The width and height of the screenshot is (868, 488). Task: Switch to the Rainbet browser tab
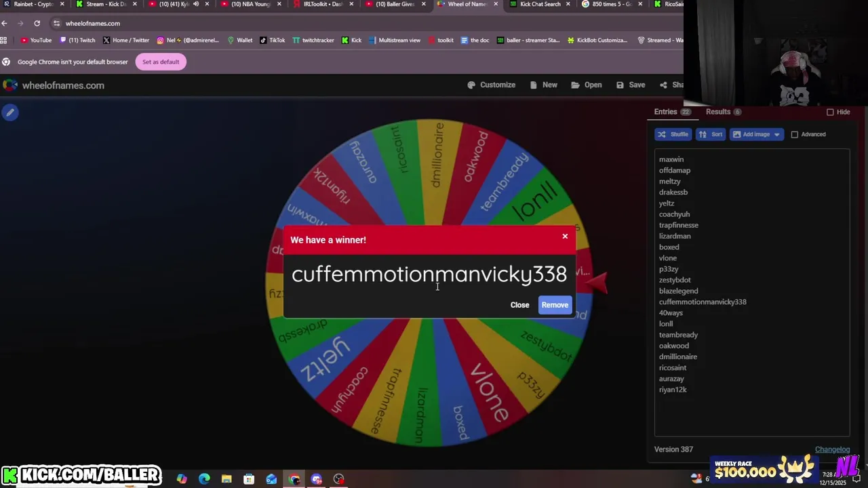click(x=33, y=4)
